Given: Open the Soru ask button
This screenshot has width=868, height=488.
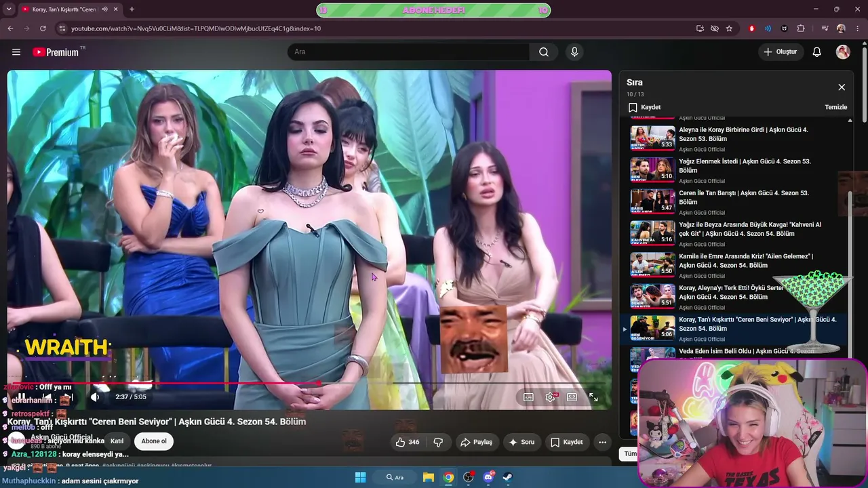Looking at the screenshot, I should (x=521, y=442).
